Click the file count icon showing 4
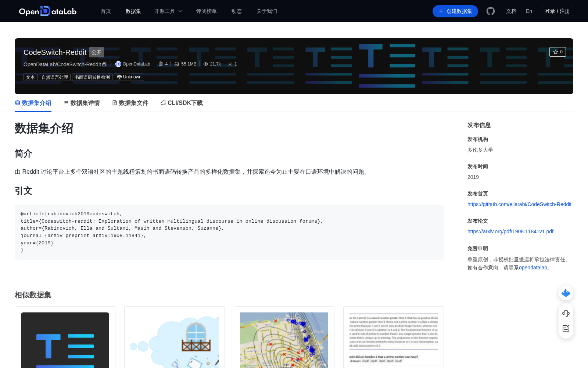The height and width of the screenshot is (368, 588). coord(161,64)
